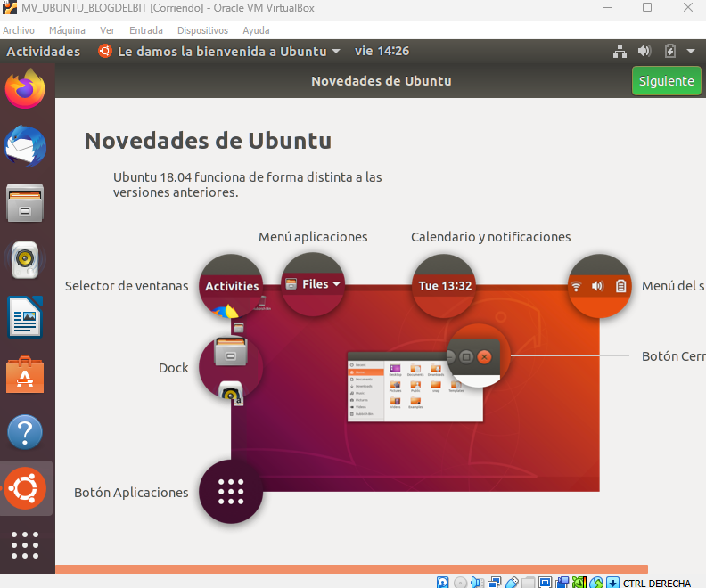
Task: Open Ubuntu Software orange bag icon
Action: (25, 374)
